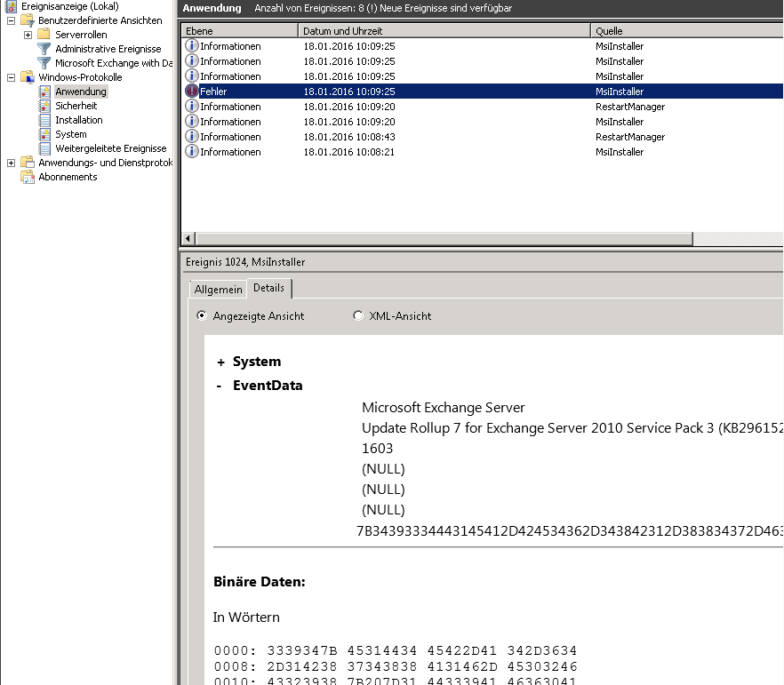
Task: Open the Sicherheit log
Action: (76, 106)
